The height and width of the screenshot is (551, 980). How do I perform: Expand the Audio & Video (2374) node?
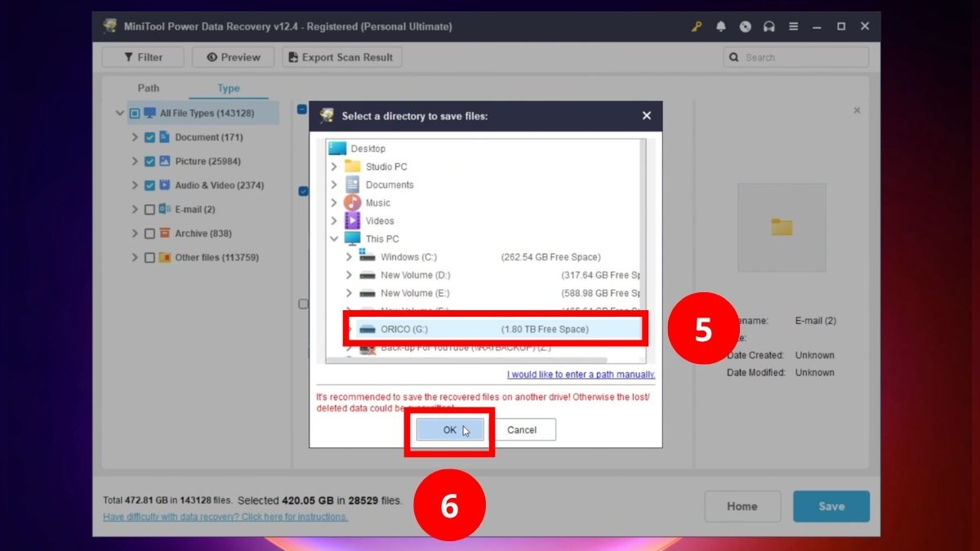[135, 185]
